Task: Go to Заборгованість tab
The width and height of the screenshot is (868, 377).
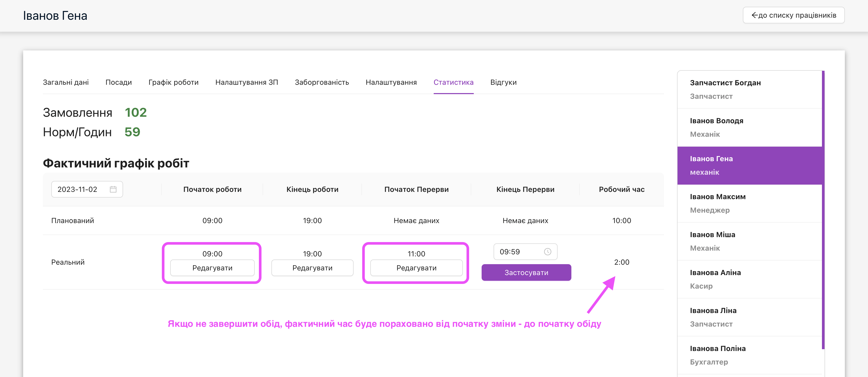Action: point(321,82)
